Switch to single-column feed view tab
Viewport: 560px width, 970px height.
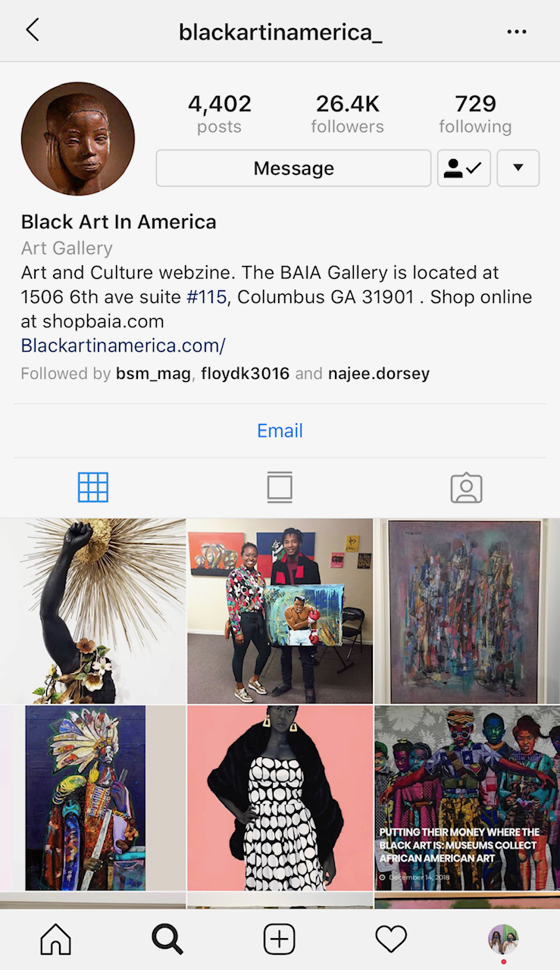pyautogui.click(x=280, y=487)
